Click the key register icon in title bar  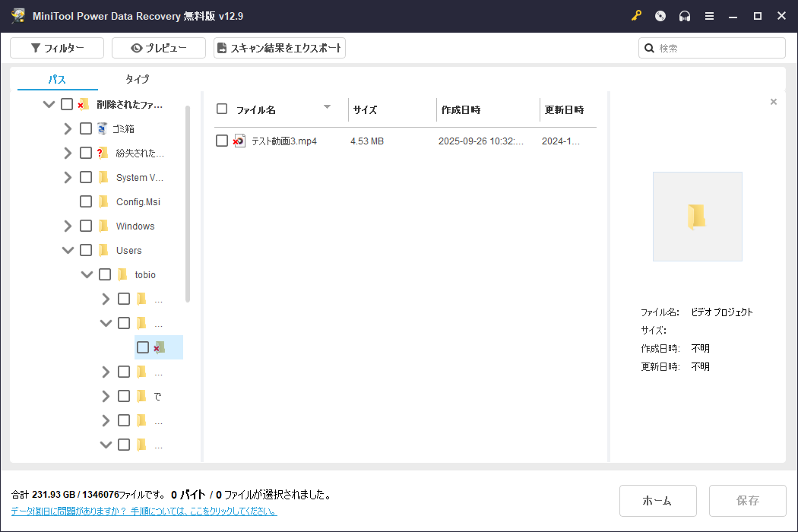tap(636, 16)
